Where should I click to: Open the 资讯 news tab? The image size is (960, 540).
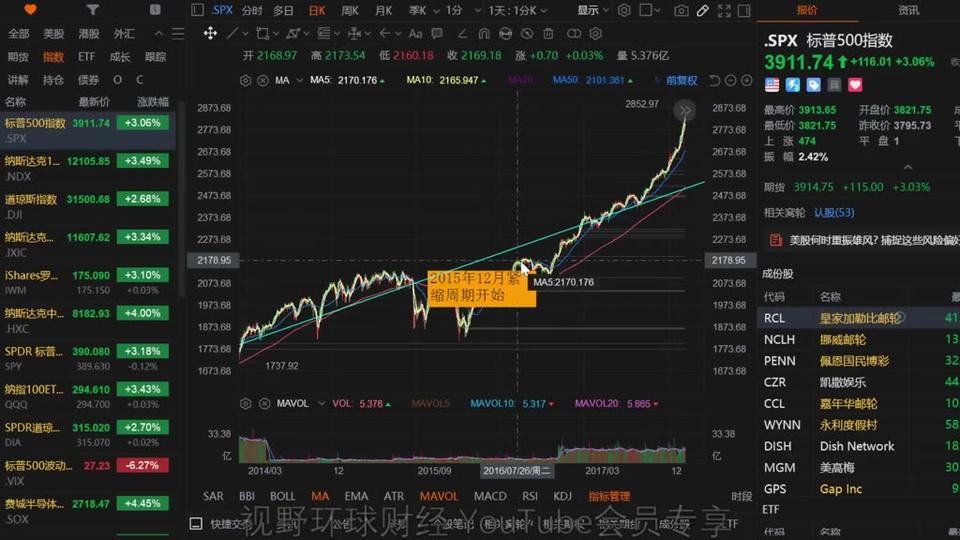click(908, 10)
